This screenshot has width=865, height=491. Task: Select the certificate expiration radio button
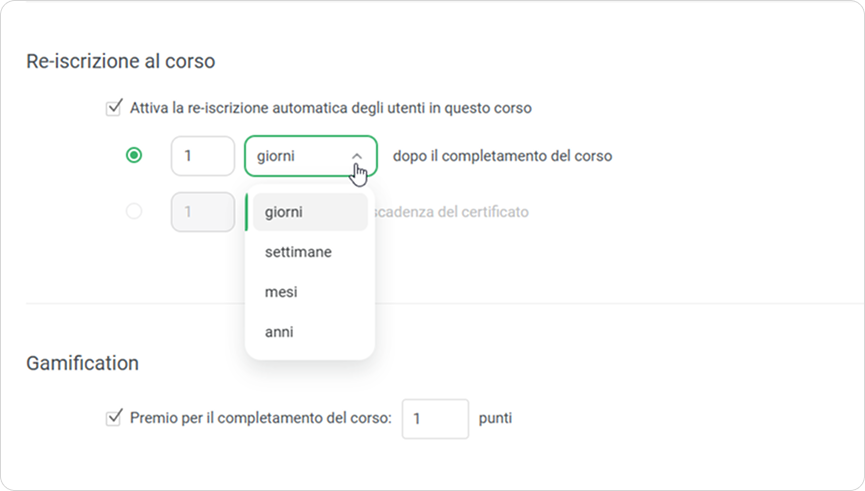pyautogui.click(x=134, y=212)
